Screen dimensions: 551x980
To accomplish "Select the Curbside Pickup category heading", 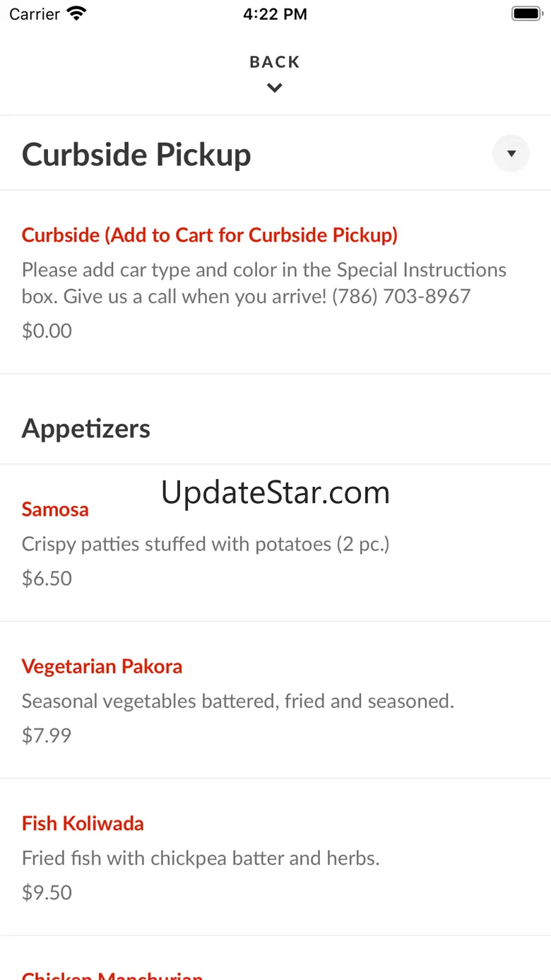I will tap(136, 154).
